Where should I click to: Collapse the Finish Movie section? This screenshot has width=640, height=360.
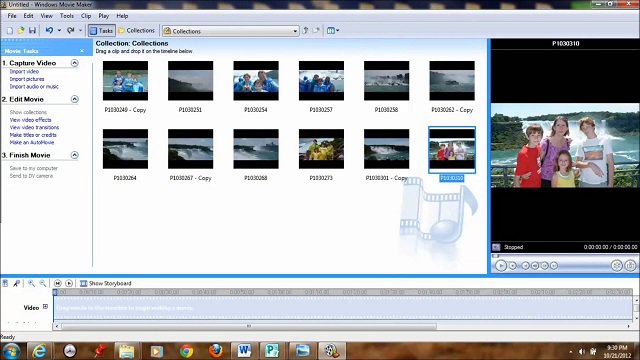[x=74, y=155]
